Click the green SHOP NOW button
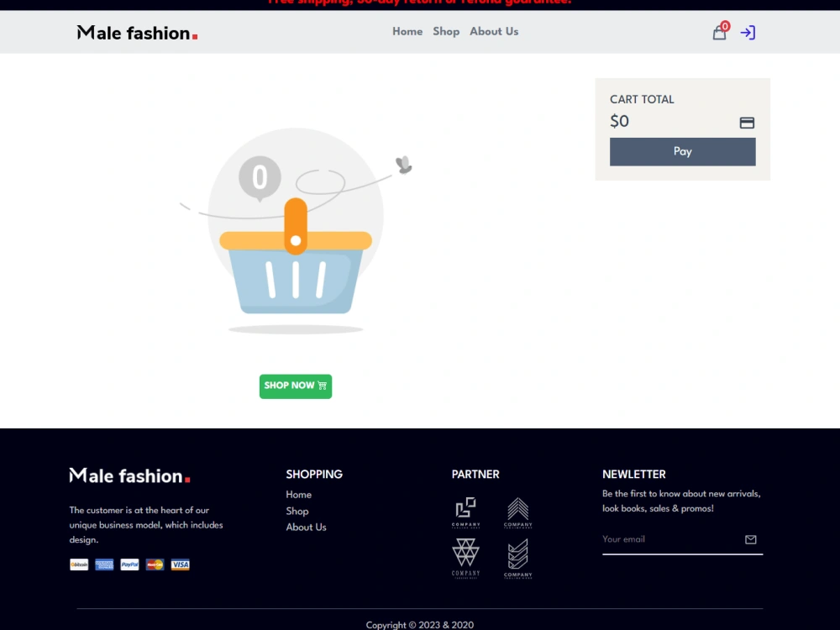 pos(296,386)
